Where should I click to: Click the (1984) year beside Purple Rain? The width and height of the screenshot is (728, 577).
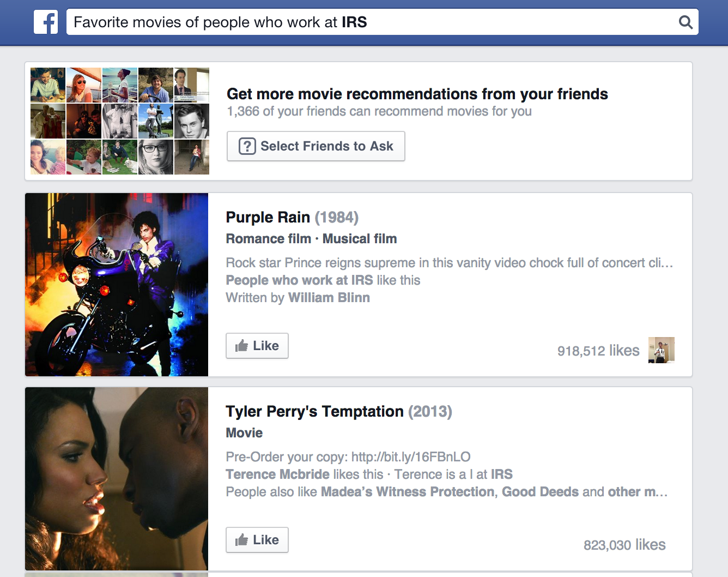point(337,217)
